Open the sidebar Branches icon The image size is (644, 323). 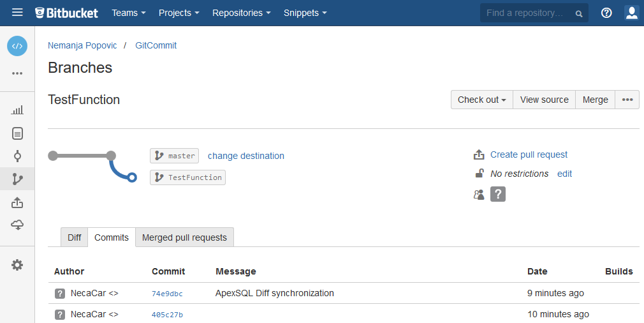(x=17, y=179)
